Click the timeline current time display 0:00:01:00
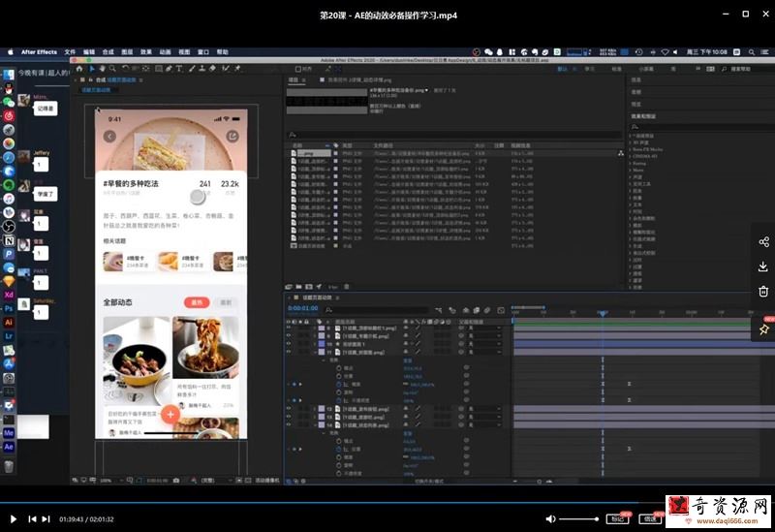This screenshot has height=532, width=775. 303,308
